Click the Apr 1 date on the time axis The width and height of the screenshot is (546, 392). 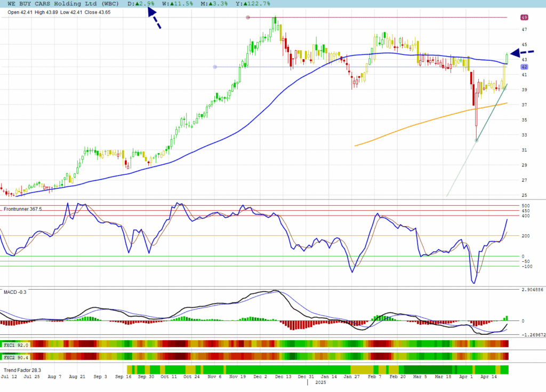(466, 377)
